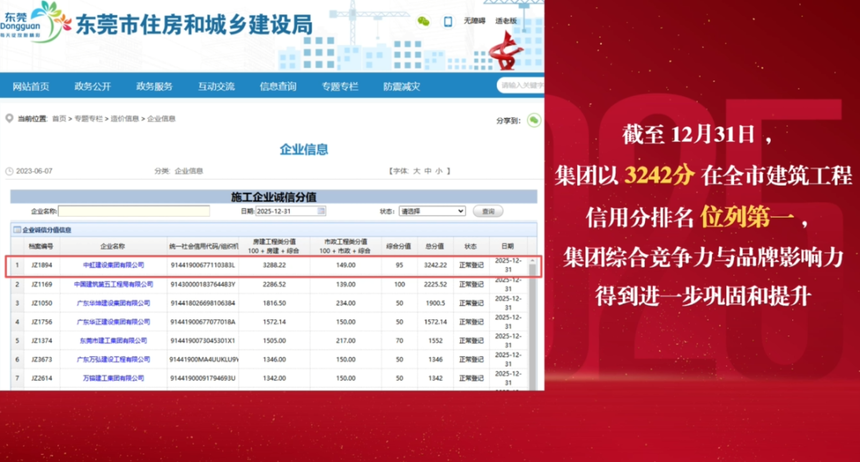The image size is (860, 462).
Task: Open company link 东莞市建工集团有限公司
Action: coord(114,340)
